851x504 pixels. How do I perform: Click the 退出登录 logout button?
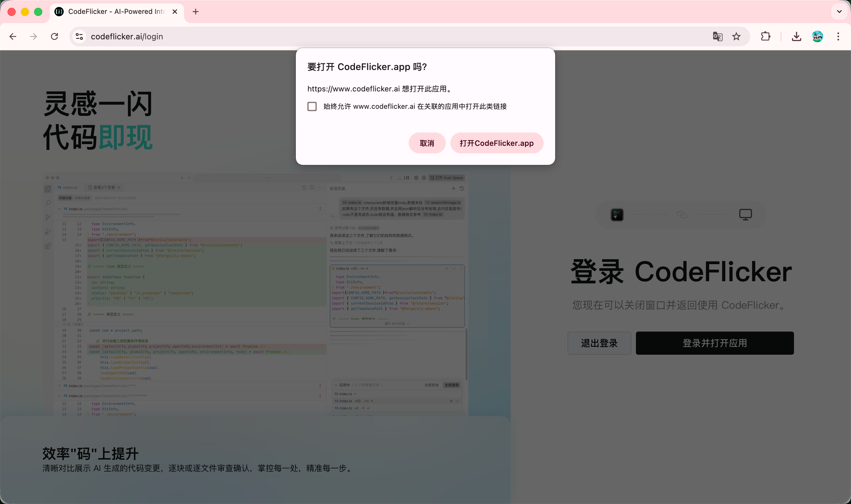pos(599,343)
